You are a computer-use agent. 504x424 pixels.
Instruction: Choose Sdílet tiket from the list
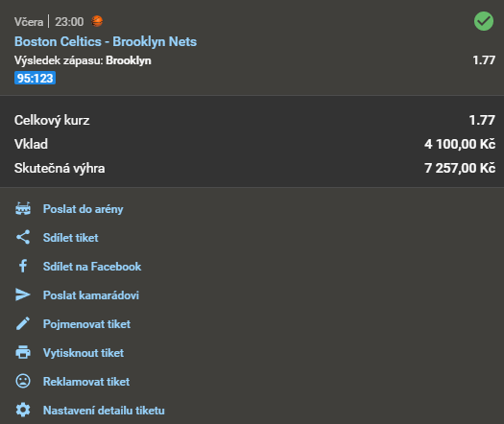click(x=70, y=237)
